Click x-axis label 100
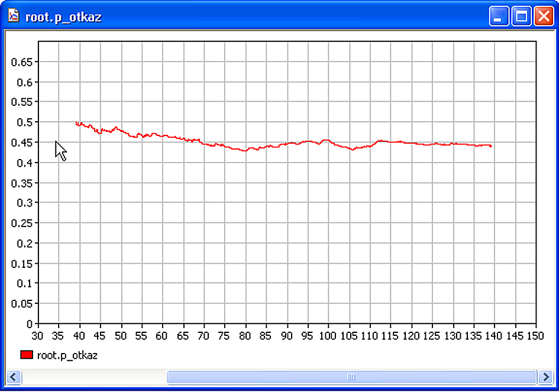The width and height of the screenshot is (559, 392). 328,336
